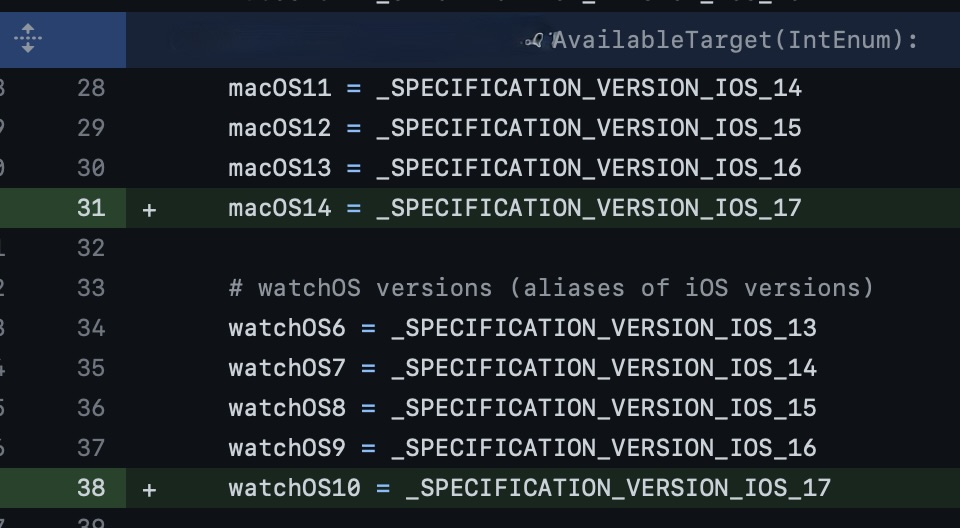Screen dimensions: 960x528
Task: Expand hidden lines above the diff hunk
Action: click(x=27, y=39)
